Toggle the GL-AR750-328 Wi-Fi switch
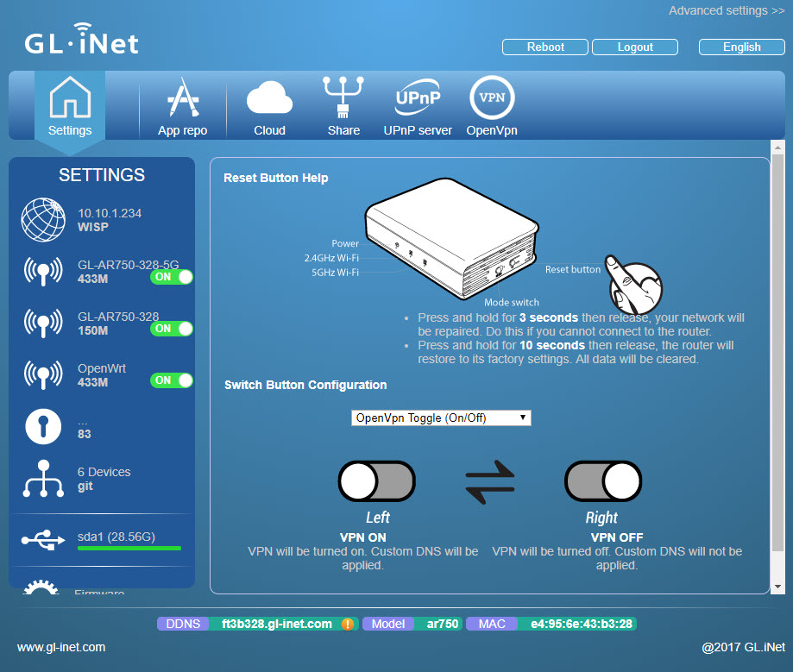The width and height of the screenshot is (793, 672). pyautogui.click(x=172, y=329)
